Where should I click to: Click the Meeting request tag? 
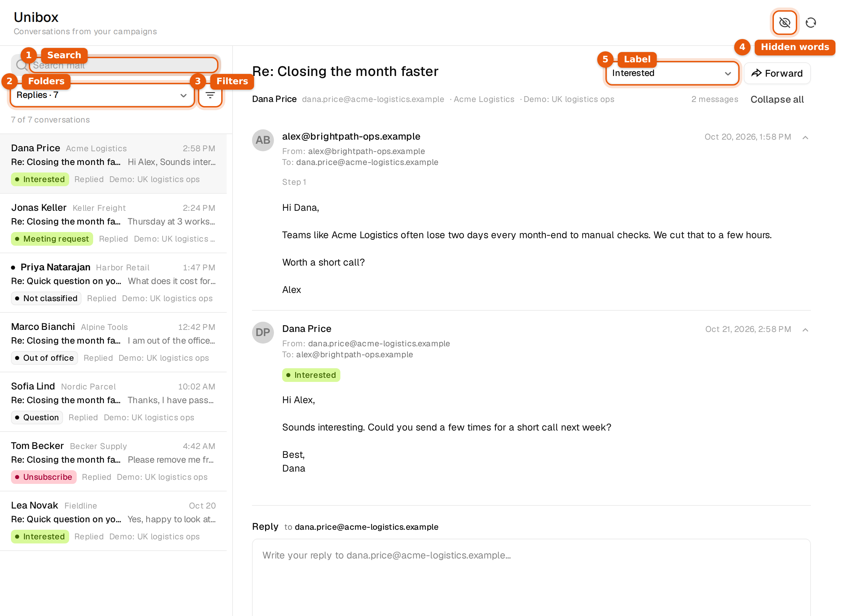pos(52,239)
